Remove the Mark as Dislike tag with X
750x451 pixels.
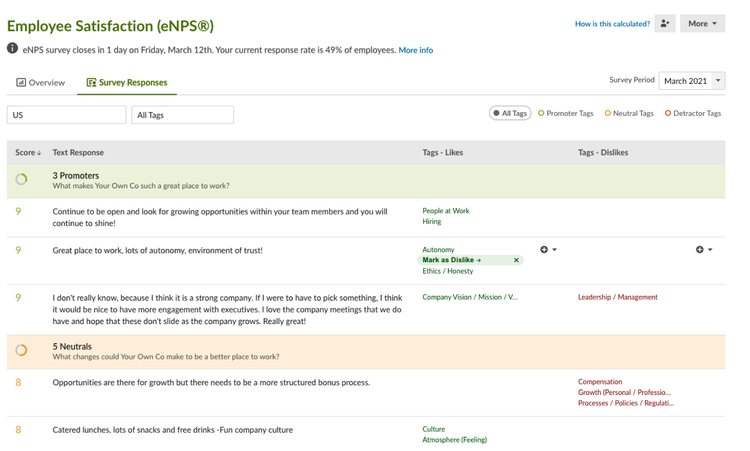[x=516, y=260]
